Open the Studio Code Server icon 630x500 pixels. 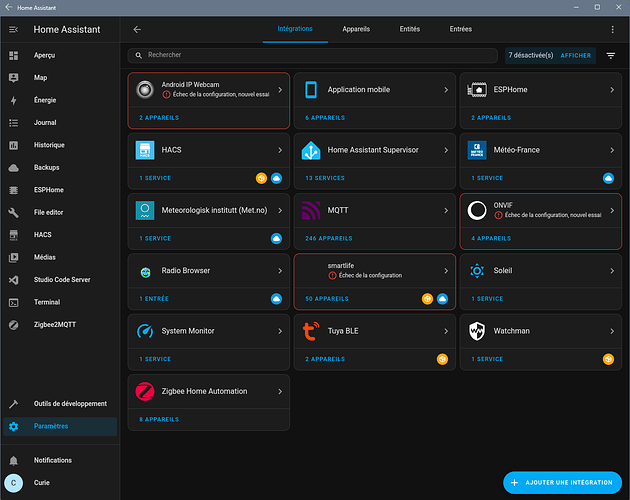14,280
